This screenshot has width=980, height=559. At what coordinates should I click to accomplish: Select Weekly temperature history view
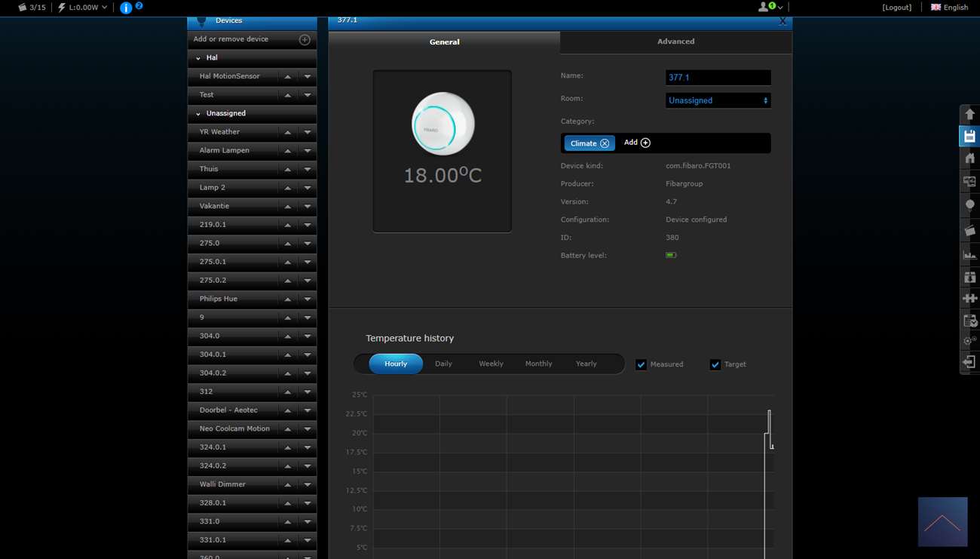pos(491,364)
